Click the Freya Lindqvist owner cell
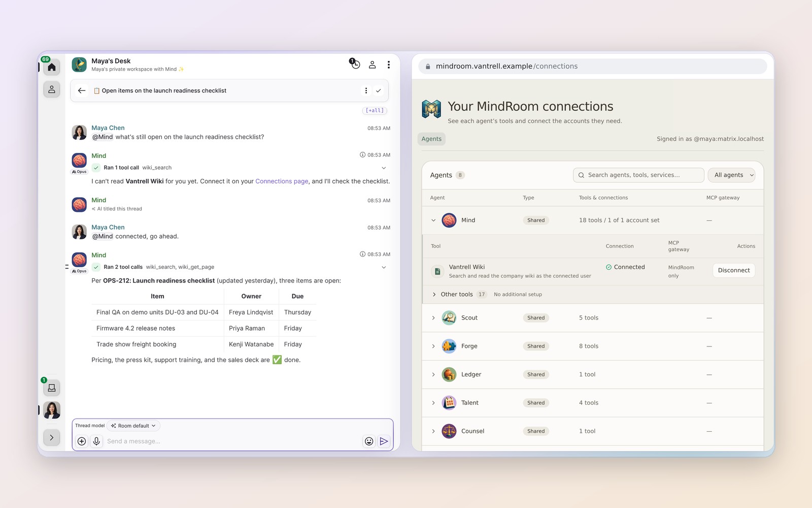This screenshot has width=812, height=508. tap(251, 312)
